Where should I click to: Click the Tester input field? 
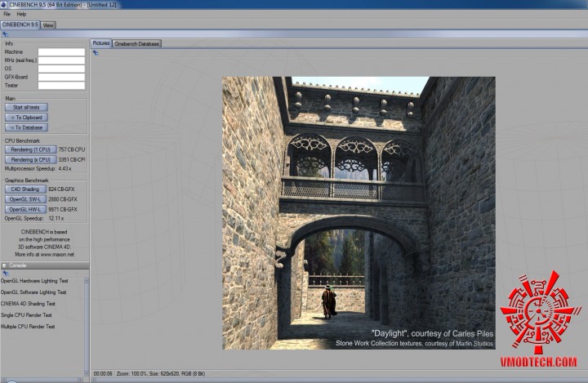click(61, 86)
